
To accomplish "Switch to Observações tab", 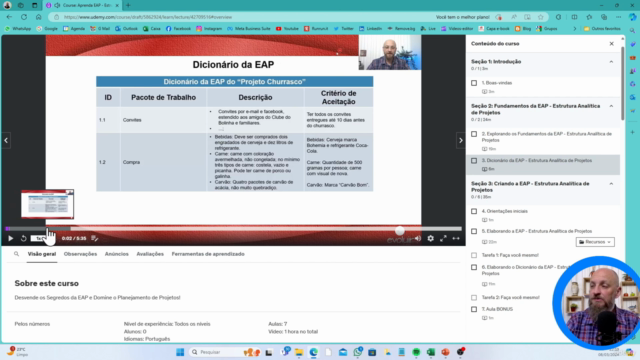I will click(x=80, y=254).
